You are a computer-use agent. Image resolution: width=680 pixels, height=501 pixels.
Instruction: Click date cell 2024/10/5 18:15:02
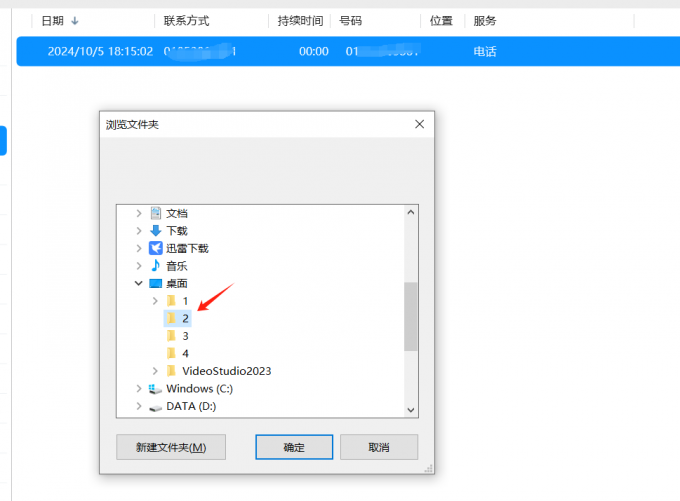click(x=100, y=51)
